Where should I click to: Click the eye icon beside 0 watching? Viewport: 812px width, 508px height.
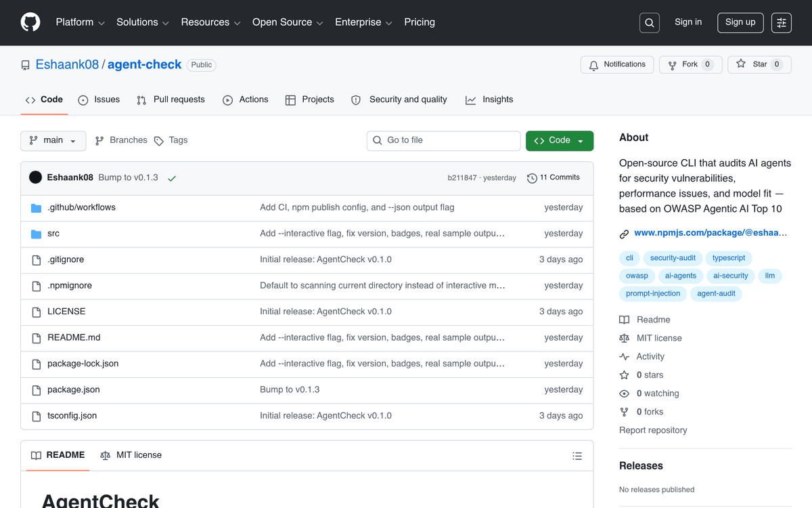[625, 394]
